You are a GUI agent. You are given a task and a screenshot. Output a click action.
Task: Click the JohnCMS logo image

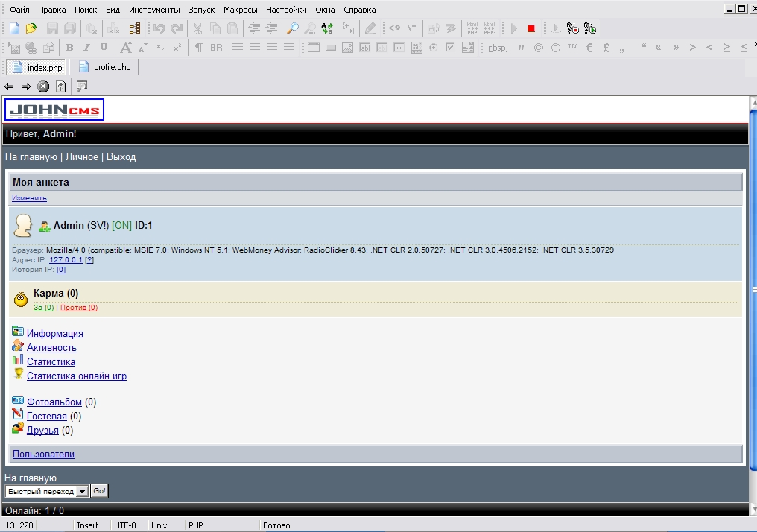[x=54, y=110]
